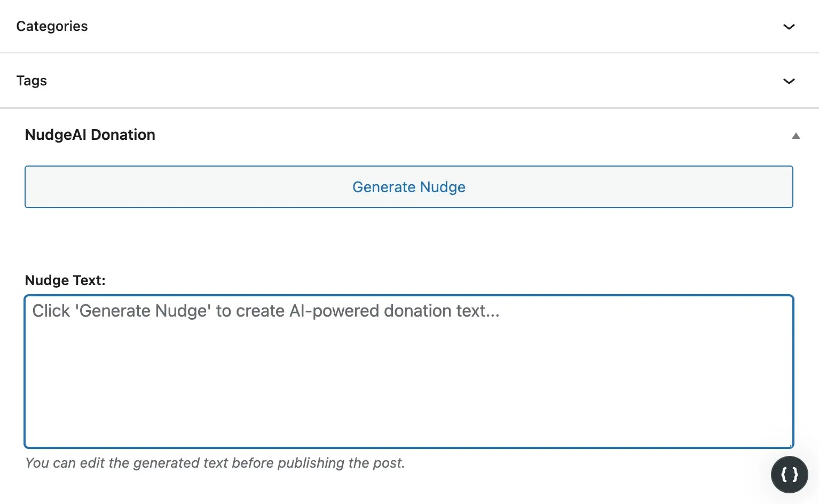Click the Generate Nudge button
The image size is (819, 504).
click(x=409, y=187)
